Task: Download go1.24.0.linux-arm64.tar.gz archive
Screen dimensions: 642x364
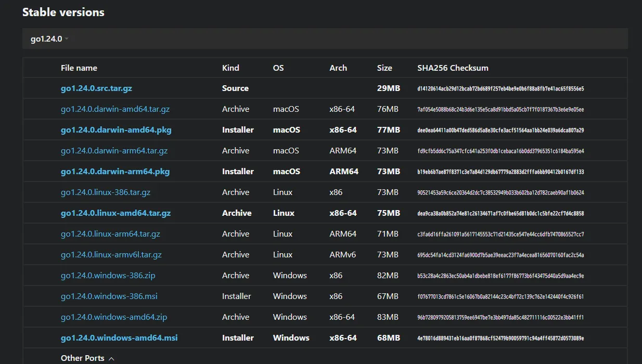Action: click(110, 234)
